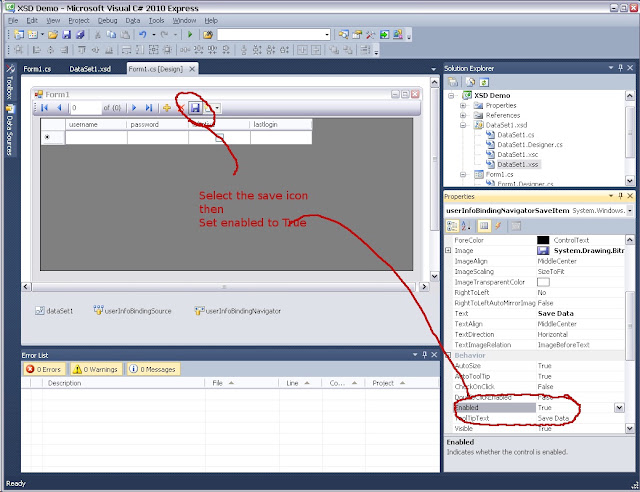Toggle the 0 Errors filter button
This screenshot has height=492, width=640.
pyautogui.click(x=44, y=369)
